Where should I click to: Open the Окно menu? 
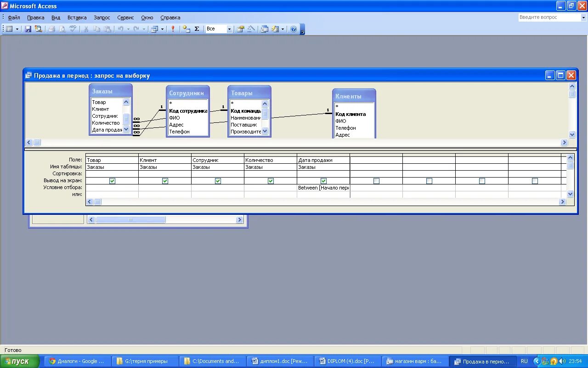click(x=147, y=17)
